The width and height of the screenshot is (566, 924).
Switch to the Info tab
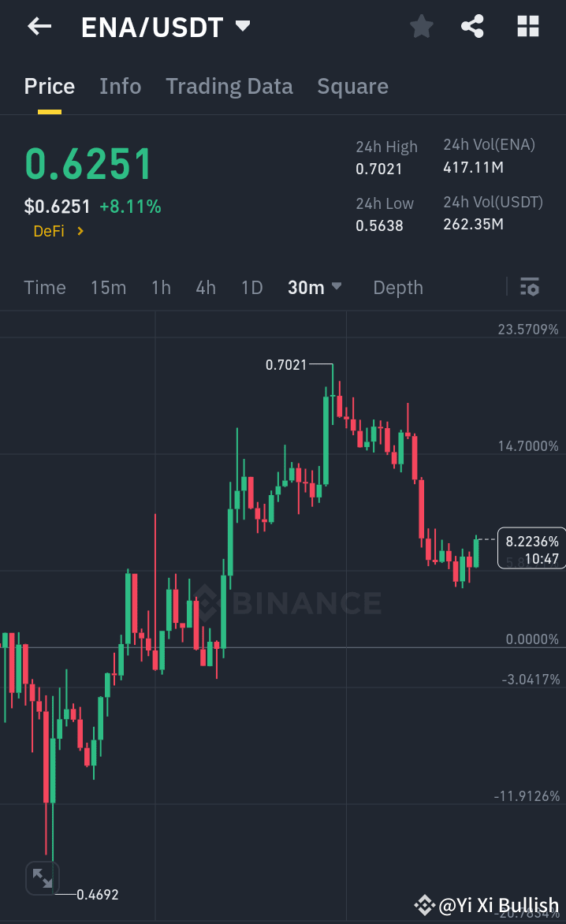point(120,86)
